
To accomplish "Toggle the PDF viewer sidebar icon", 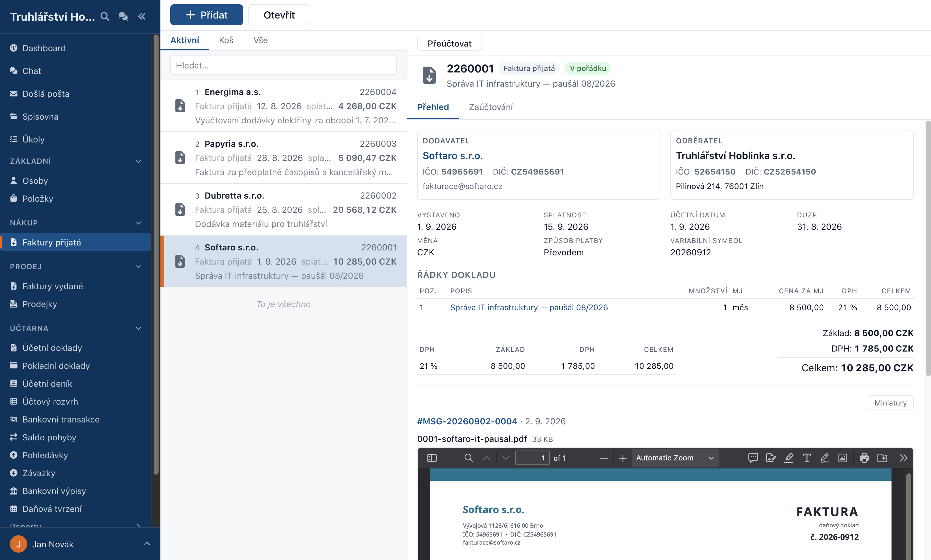I will pyautogui.click(x=432, y=458).
